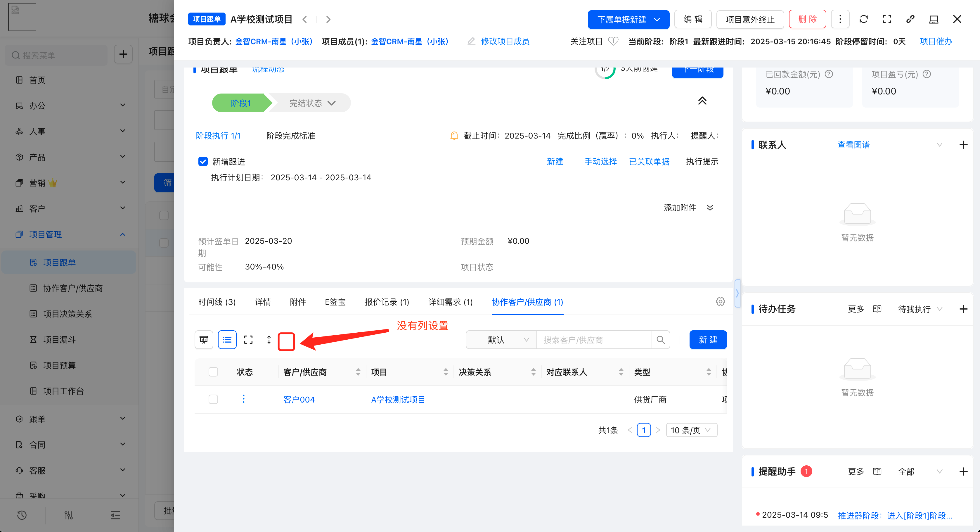Click the row height adjust icon

pos(269,339)
